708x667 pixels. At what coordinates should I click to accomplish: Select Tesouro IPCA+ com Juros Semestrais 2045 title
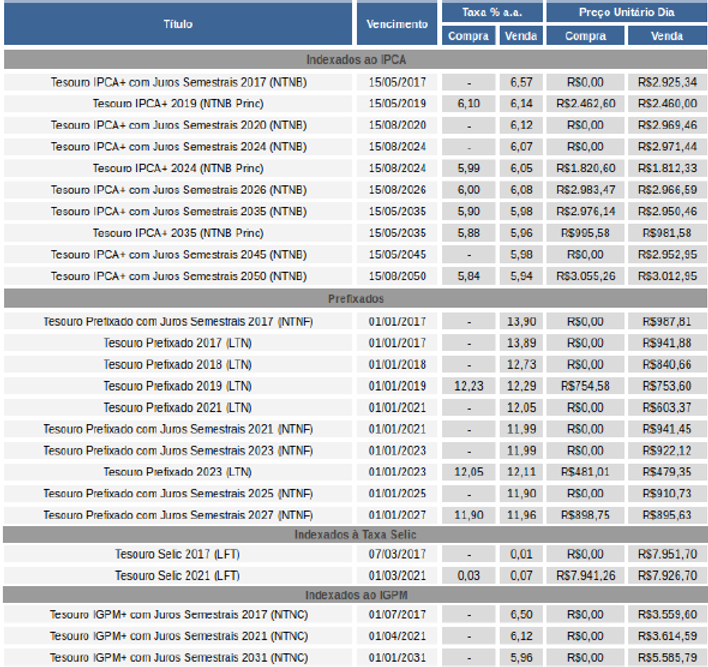[x=178, y=255]
